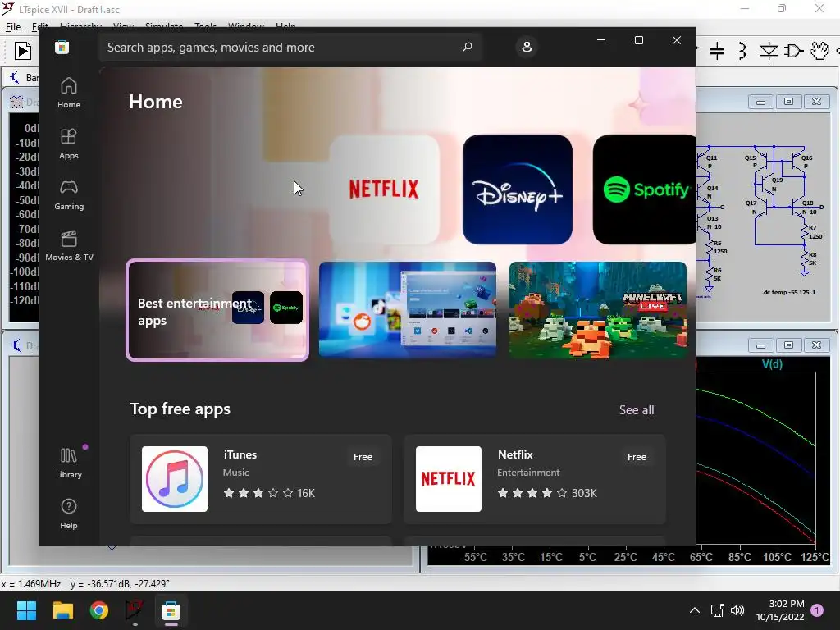The width and height of the screenshot is (840, 630).
Task: Open the Disney+ featured tile
Action: click(517, 189)
